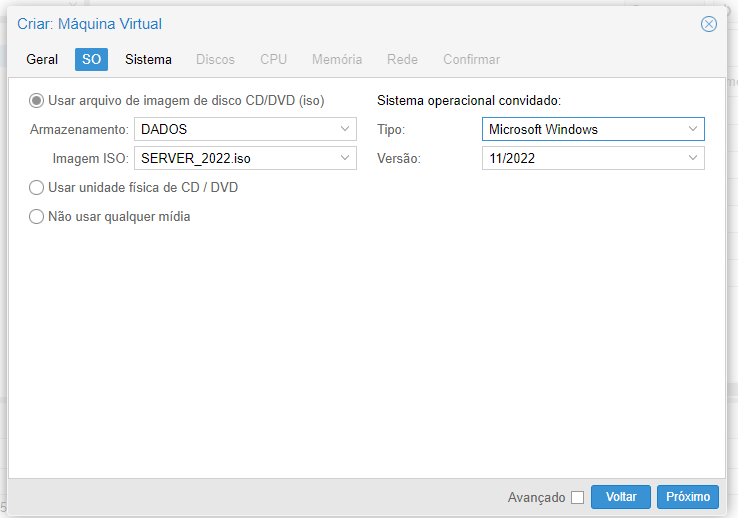The image size is (738, 518).
Task: Click the 'Tipo:' label
Action: pyautogui.click(x=391, y=129)
